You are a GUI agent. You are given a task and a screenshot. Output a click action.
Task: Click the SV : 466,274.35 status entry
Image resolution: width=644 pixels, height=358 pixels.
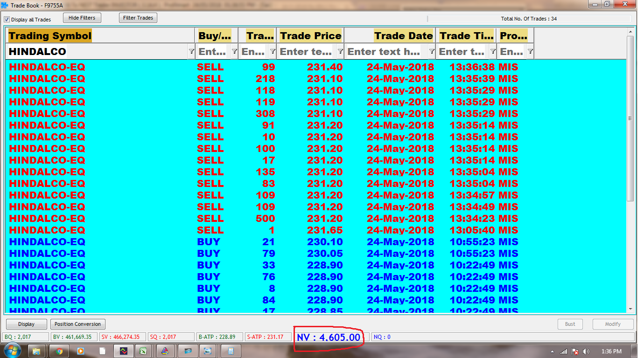123,337
